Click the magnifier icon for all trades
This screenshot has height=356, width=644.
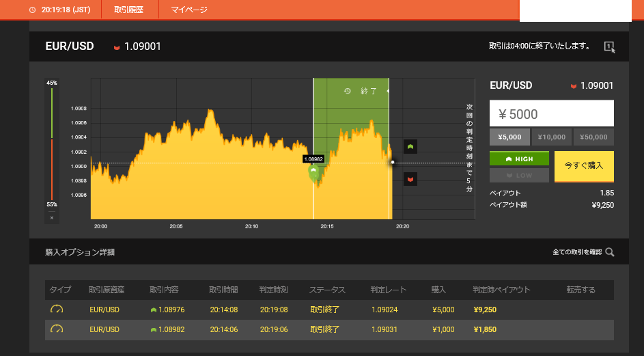pos(609,252)
